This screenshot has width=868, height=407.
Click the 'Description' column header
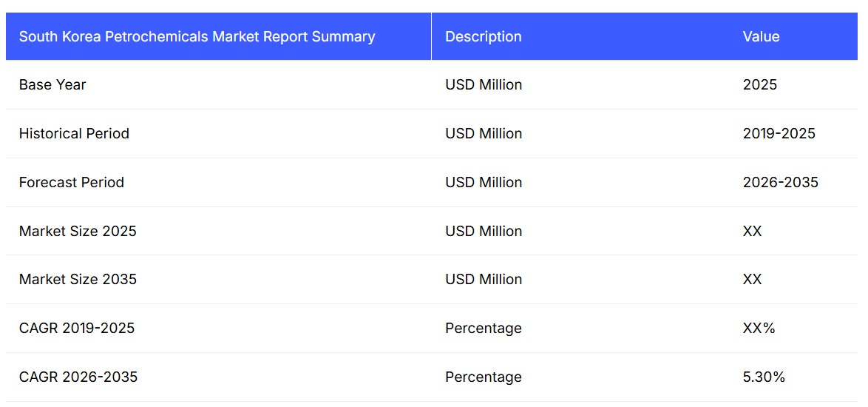pyautogui.click(x=483, y=36)
